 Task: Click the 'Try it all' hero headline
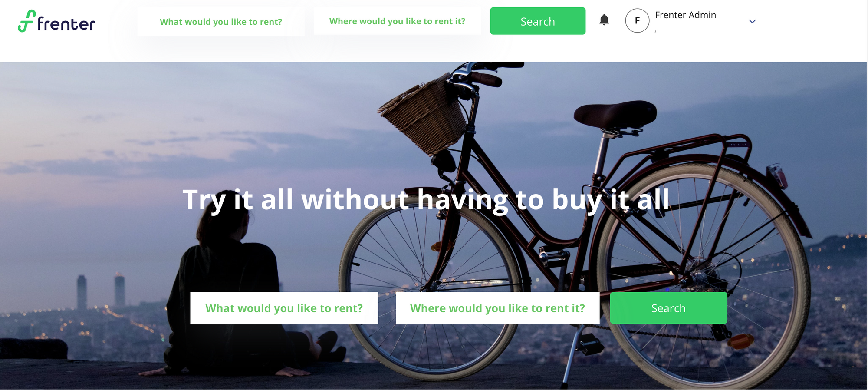(x=426, y=200)
